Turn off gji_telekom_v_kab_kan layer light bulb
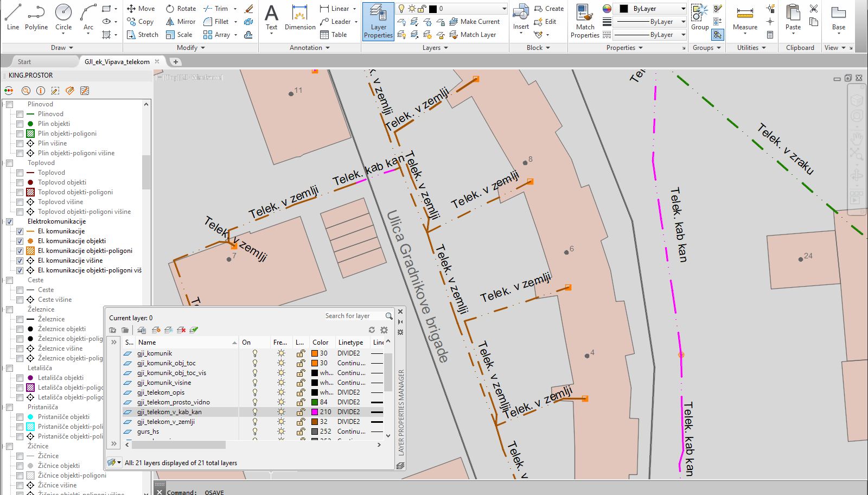Viewport: 868px width, 495px height. click(254, 412)
